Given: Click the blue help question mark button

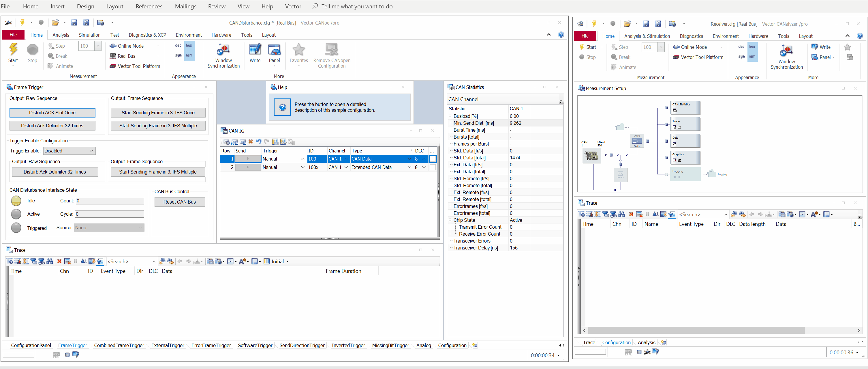Looking at the screenshot, I should pos(282,107).
